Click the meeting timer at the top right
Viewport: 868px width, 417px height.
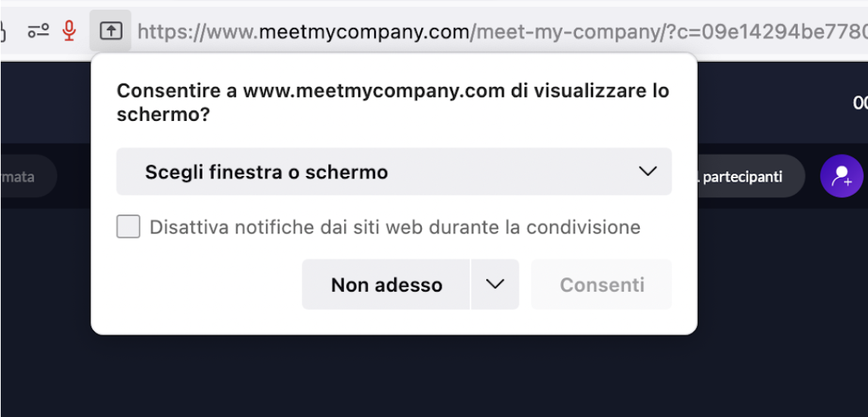(x=860, y=103)
